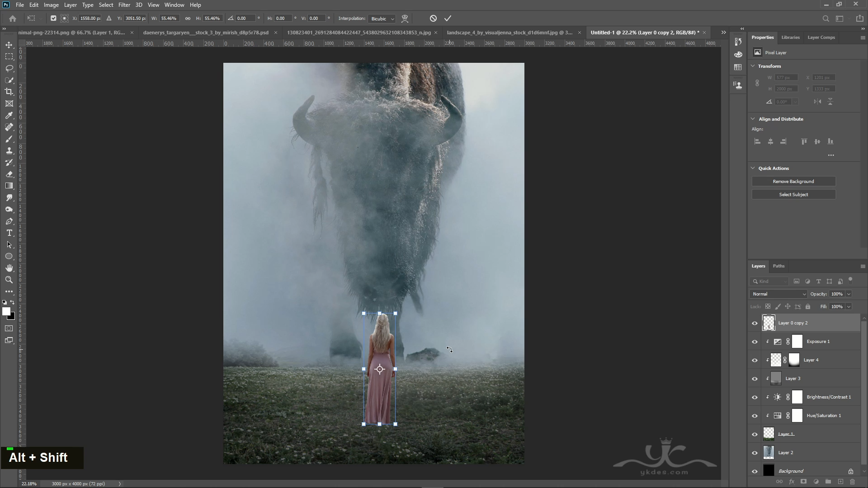Align left edges button
Viewport: 868px width, 488px height.
coord(758,141)
